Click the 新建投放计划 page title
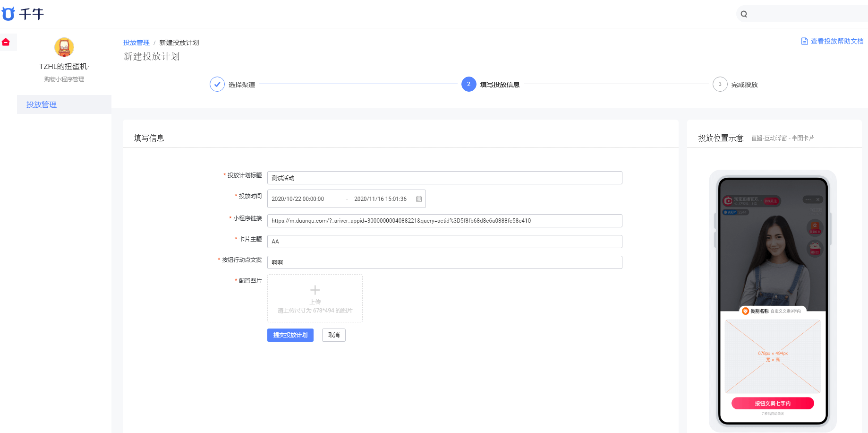 coord(152,56)
